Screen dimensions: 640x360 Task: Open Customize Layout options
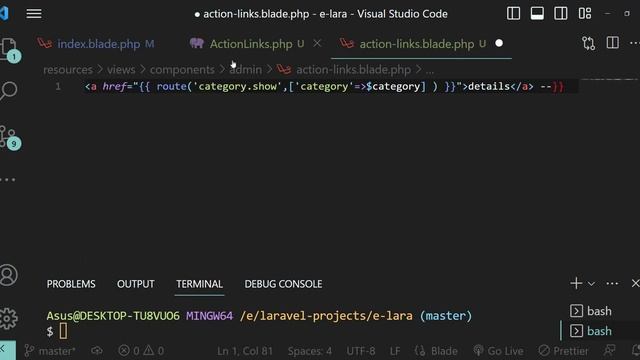(584, 13)
